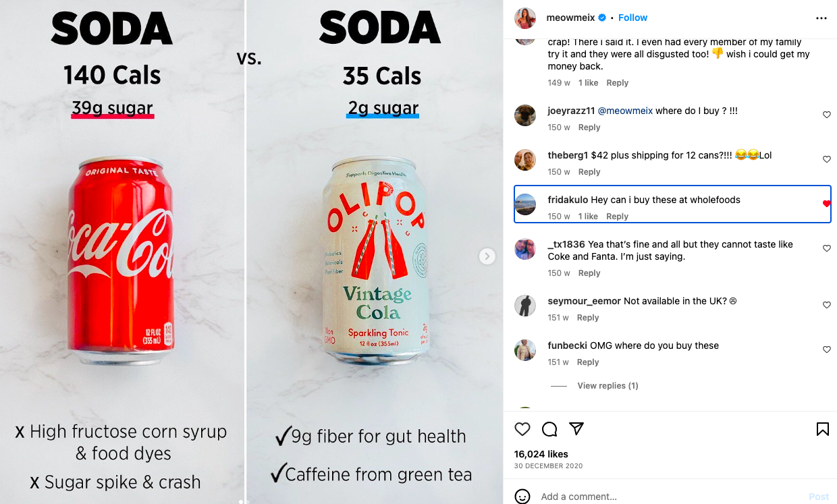Expand View replies (1) under funbecki
This screenshot has height=504, width=837.
607,386
